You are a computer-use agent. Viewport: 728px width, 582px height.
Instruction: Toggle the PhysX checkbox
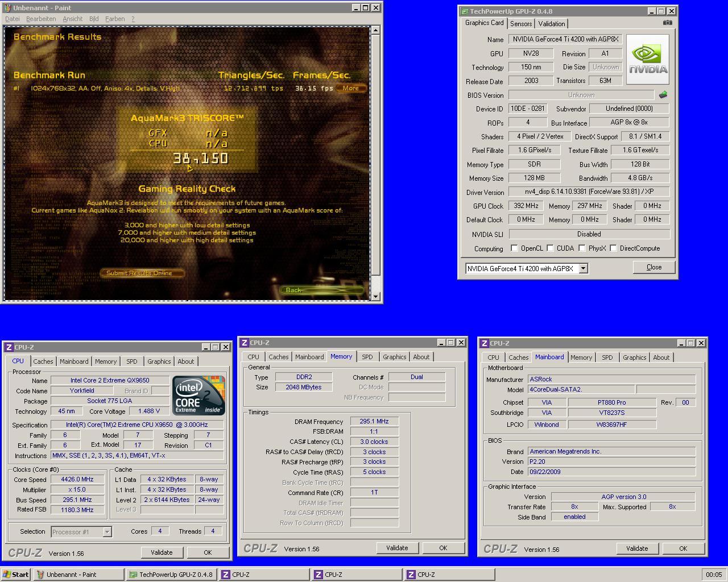click(582, 248)
